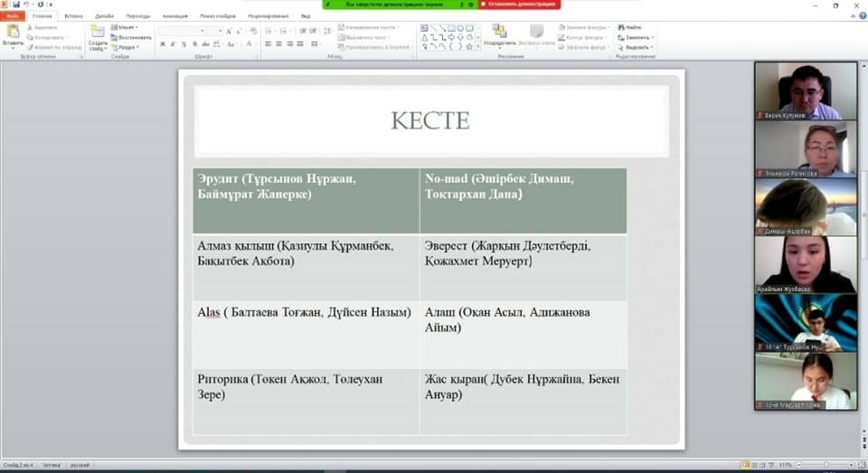This screenshot has width=868, height=473.
Task: Click the Paste (Вставить) clipboard icon
Action: pyautogui.click(x=13, y=33)
